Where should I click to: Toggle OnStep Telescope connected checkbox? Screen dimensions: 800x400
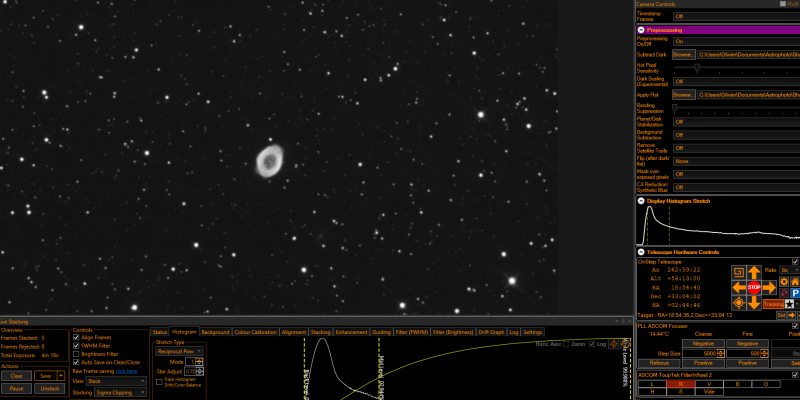795,262
